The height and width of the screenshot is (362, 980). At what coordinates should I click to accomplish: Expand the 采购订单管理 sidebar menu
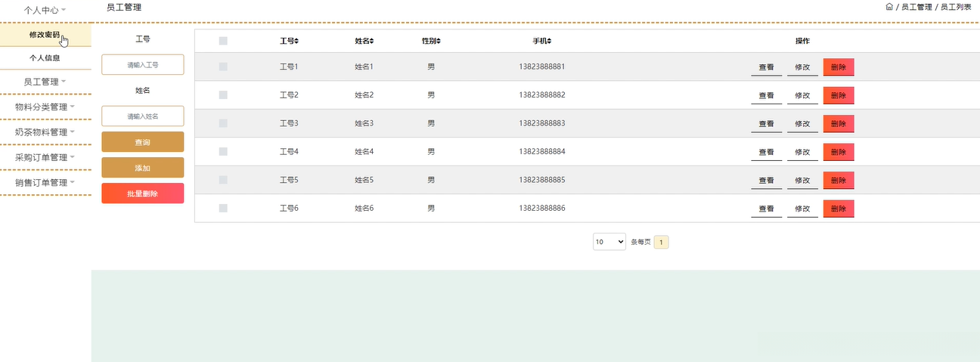coord(45,157)
